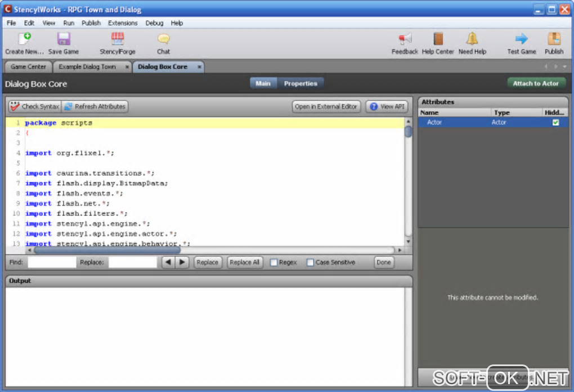Open View API help
Viewport: 574px width, 392px height.
(387, 106)
